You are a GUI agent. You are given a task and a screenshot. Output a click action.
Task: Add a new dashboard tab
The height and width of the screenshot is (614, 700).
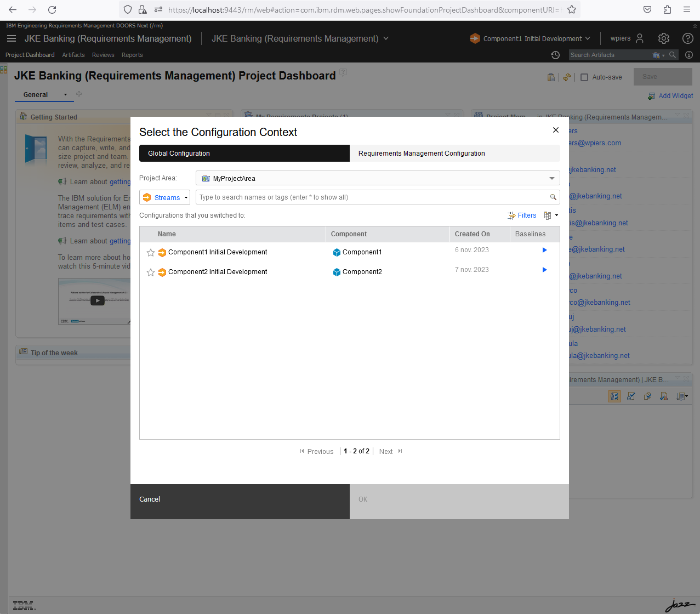coord(79,94)
